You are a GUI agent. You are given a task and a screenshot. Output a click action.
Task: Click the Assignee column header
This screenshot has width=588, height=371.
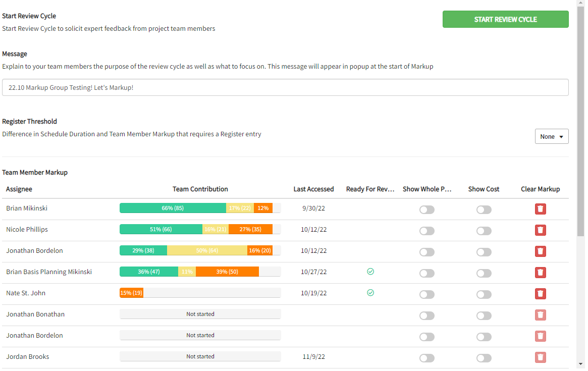[x=19, y=189]
